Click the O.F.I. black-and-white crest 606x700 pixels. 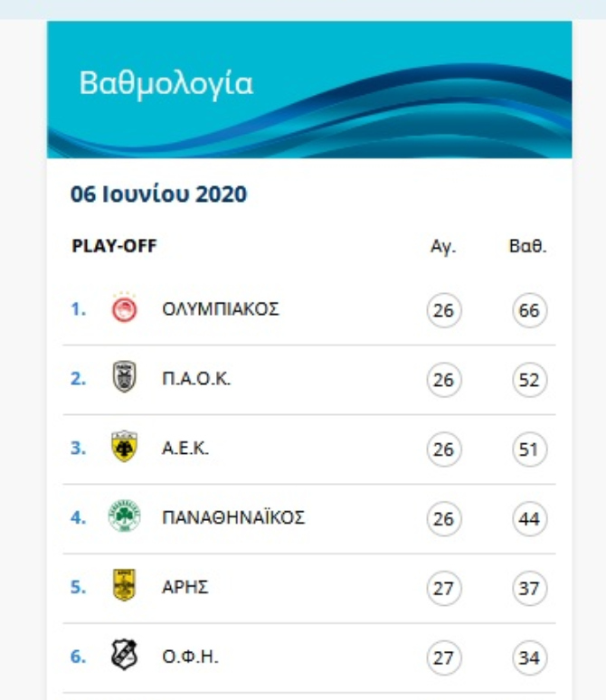pos(124,657)
